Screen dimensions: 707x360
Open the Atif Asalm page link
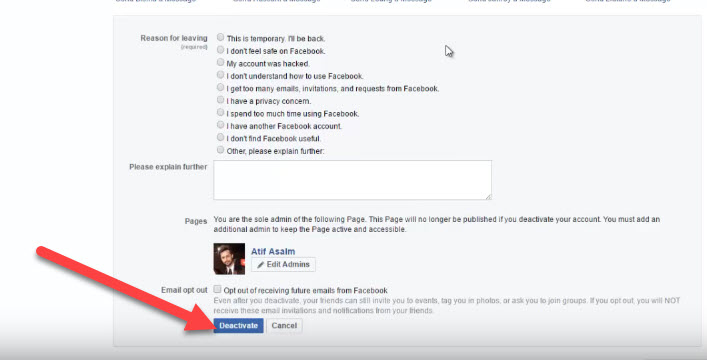pyautogui.click(x=273, y=252)
